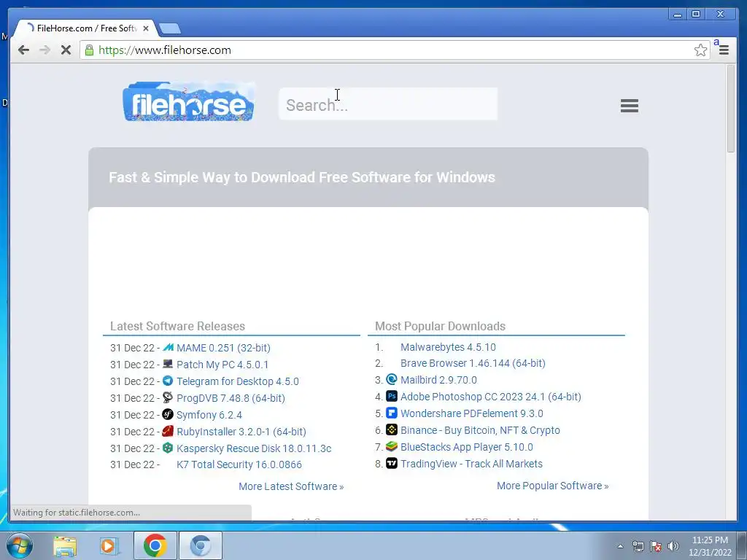
Task: Click the page vertical scrollbar thumb
Action: (x=731, y=109)
